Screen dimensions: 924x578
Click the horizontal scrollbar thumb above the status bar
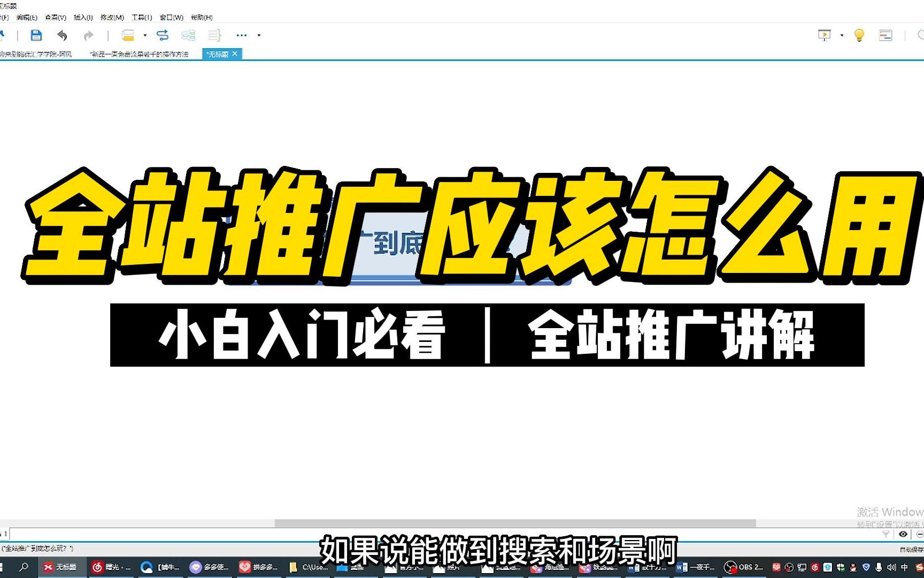coord(515,523)
